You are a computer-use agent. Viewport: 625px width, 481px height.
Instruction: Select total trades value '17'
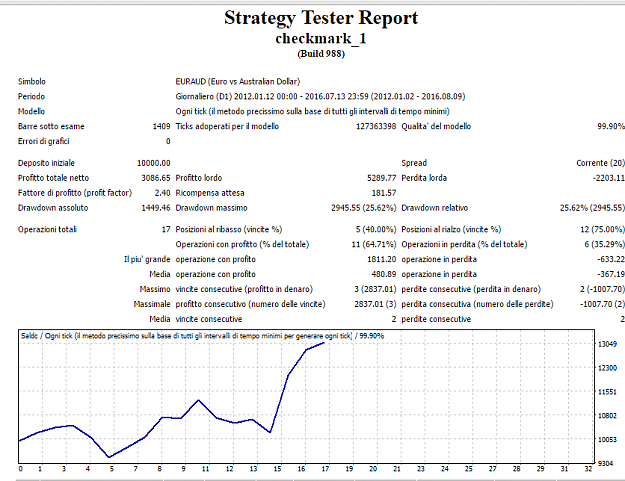coord(166,230)
